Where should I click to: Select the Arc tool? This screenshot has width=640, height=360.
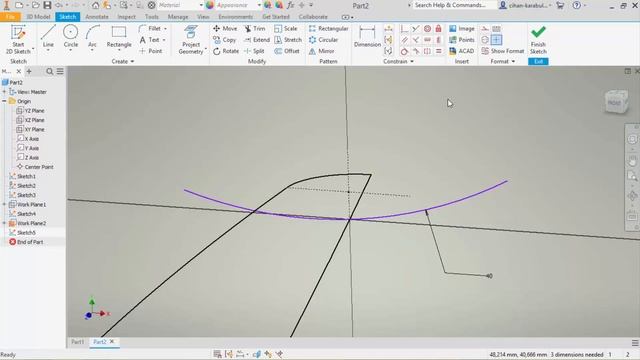(x=93, y=38)
